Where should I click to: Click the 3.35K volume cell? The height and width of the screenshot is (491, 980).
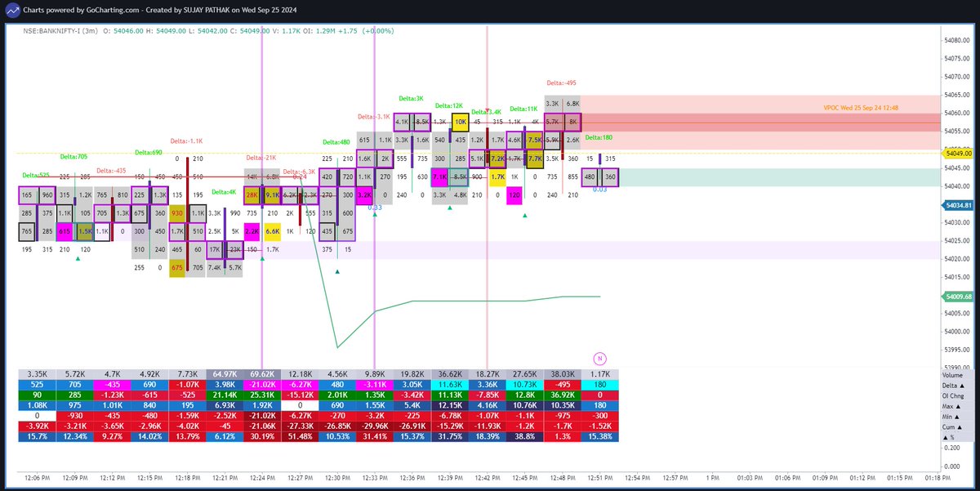35,375
